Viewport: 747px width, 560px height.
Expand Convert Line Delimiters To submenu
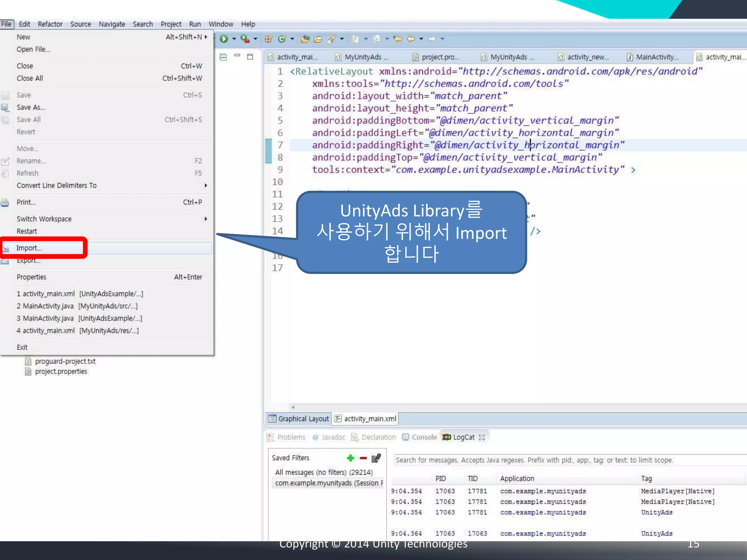pyautogui.click(x=206, y=186)
